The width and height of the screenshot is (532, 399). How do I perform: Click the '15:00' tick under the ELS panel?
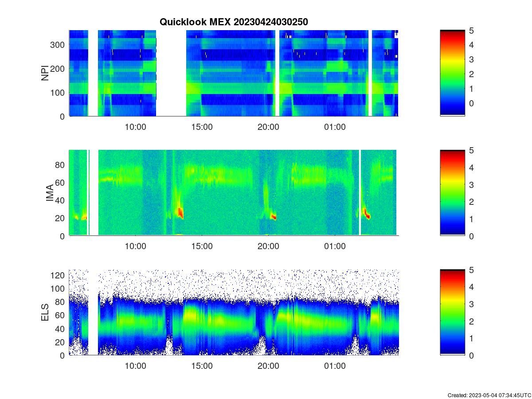pyautogui.click(x=202, y=366)
